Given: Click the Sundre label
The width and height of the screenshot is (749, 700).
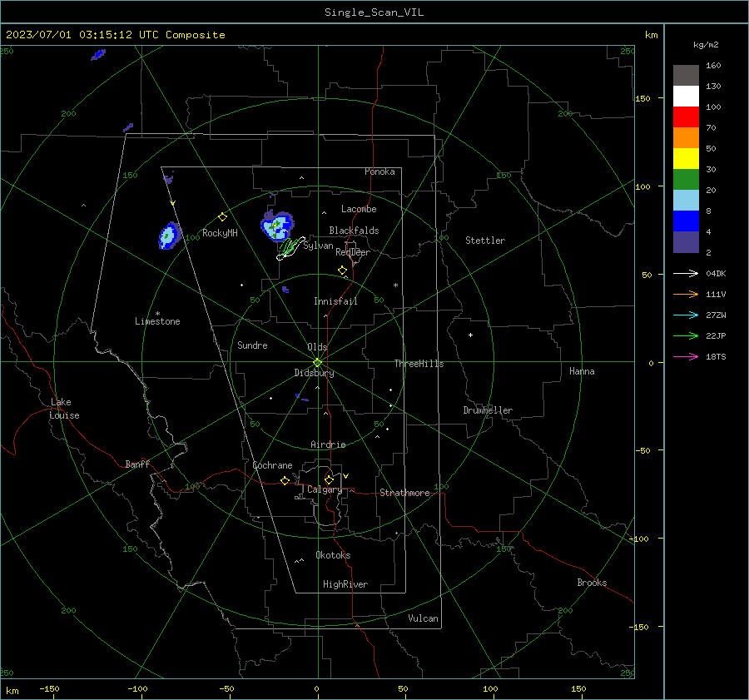Looking at the screenshot, I should (x=252, y=345).
